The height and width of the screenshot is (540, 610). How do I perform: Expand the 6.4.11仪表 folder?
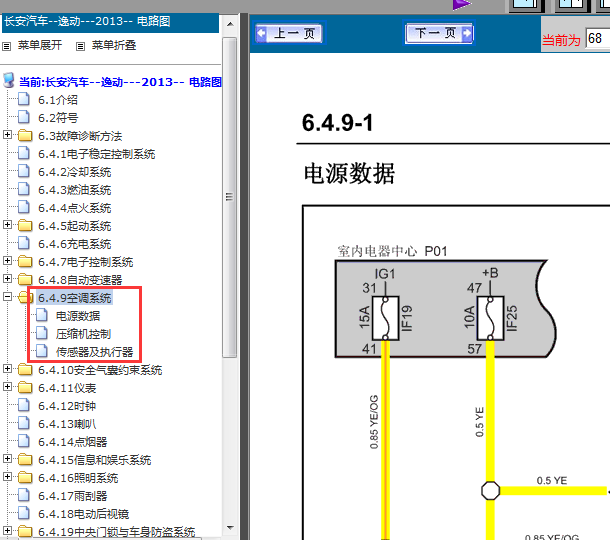[x=7, y=386]
